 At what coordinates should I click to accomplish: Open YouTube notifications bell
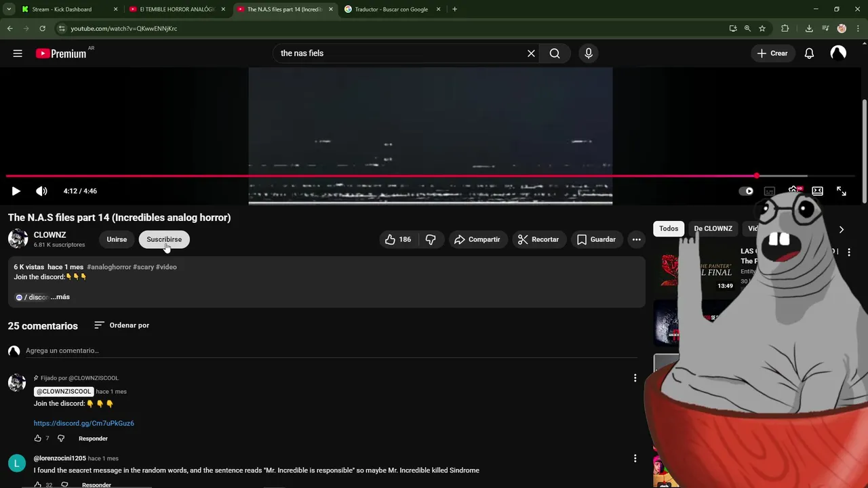click(809, 54)
